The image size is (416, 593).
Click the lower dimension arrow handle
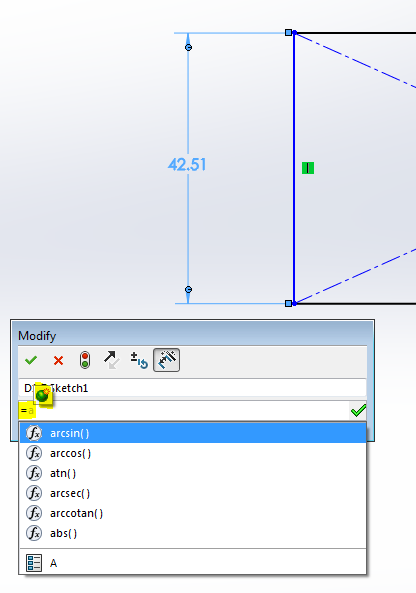pos(188,290)
